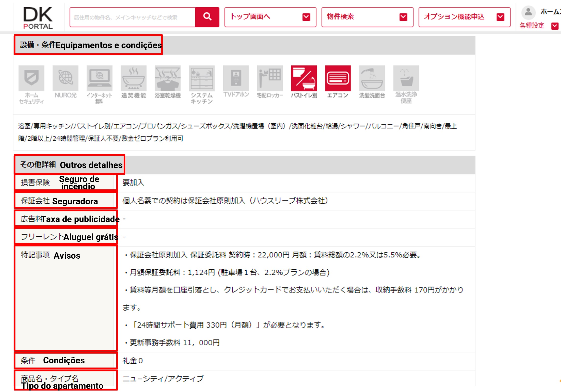Screen dimensions: 561x392
Task: Click the 洗髪洗面台 washbasin icon
Action: click(372, 78)
